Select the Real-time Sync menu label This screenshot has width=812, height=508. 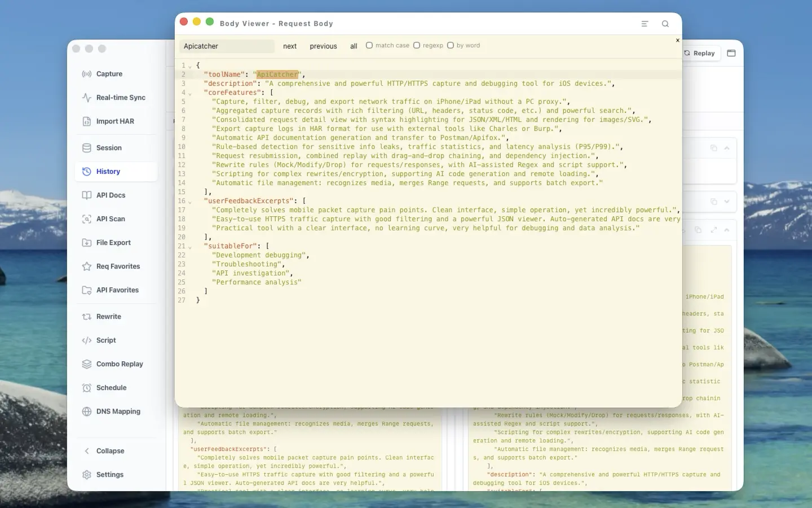pos(121,98)
